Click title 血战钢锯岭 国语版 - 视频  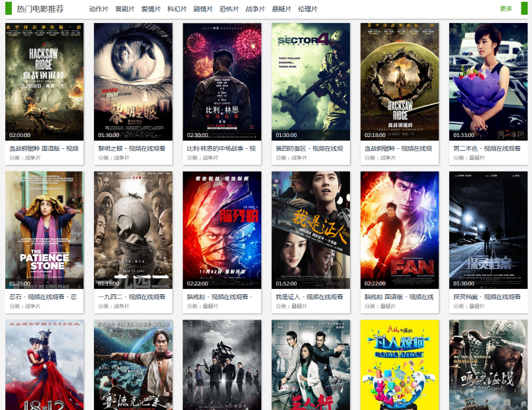44,148
